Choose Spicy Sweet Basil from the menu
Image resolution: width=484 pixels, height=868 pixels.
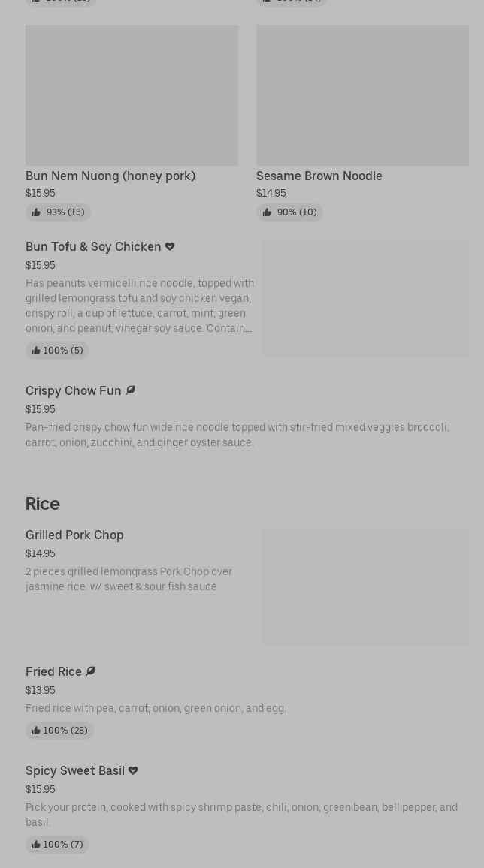[75, 770]
